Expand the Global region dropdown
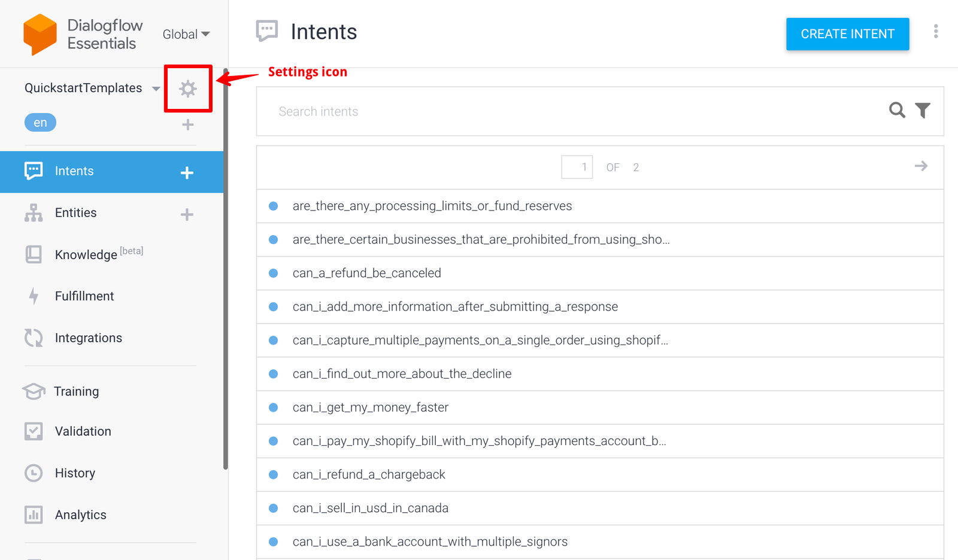The height and width of the screenshot is (560, 958). (186, 34)
